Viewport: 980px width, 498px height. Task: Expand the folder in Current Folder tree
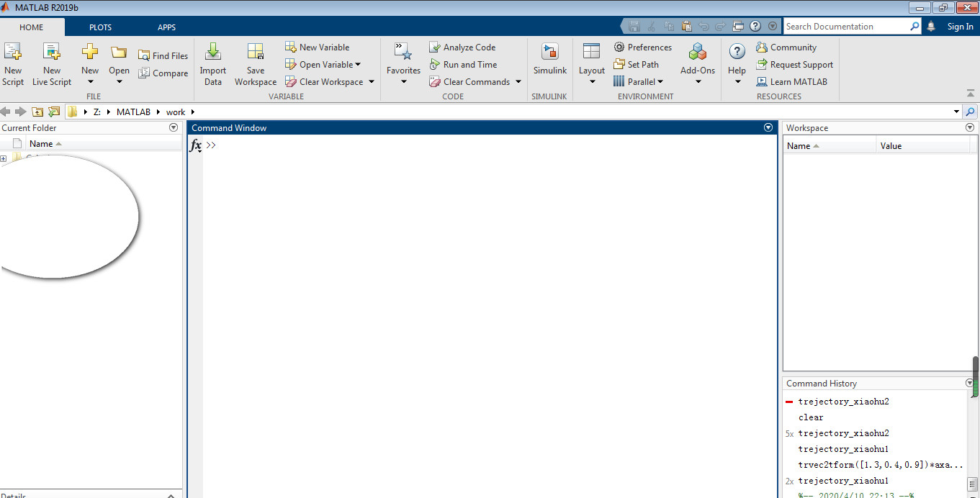(x=4, y=158)
